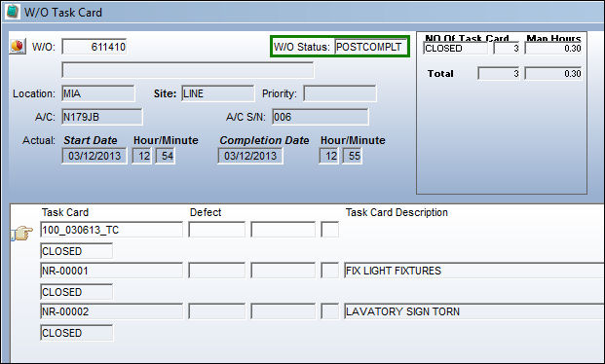This screenshot has width=605, height=364.
Task: Click the Completion Date label
Action: (264, 140)
